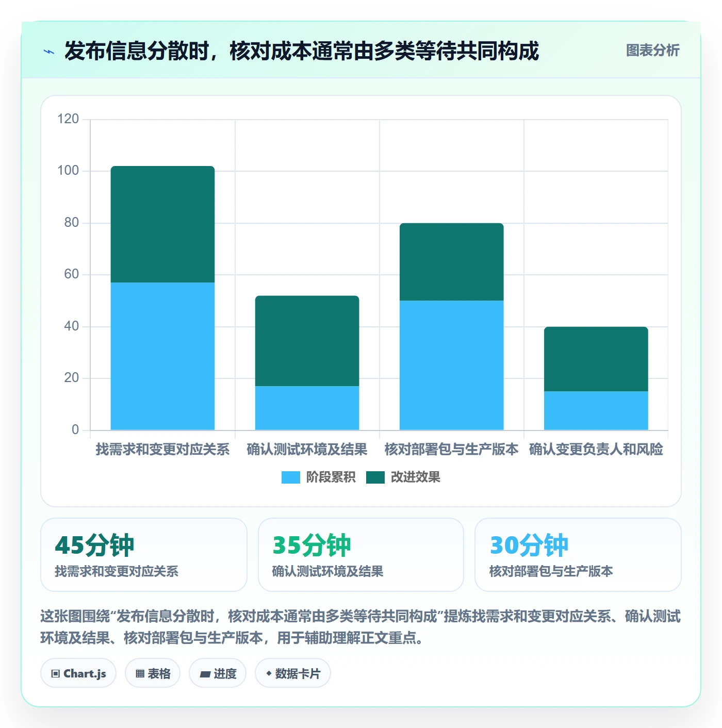Click the chart title 发布信息分散时
Screen dimensions: 722x728
tap(302, 51)
